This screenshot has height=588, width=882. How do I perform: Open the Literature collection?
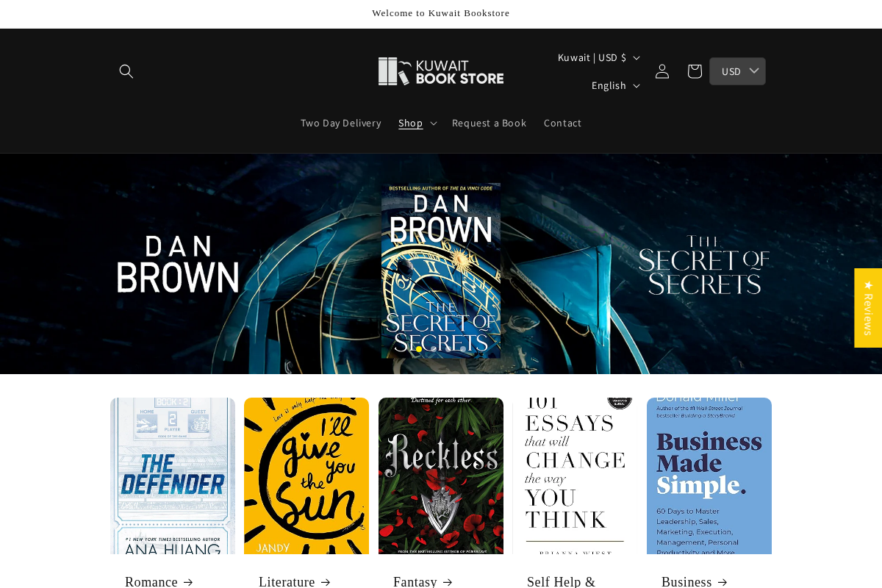click(293, 581)
